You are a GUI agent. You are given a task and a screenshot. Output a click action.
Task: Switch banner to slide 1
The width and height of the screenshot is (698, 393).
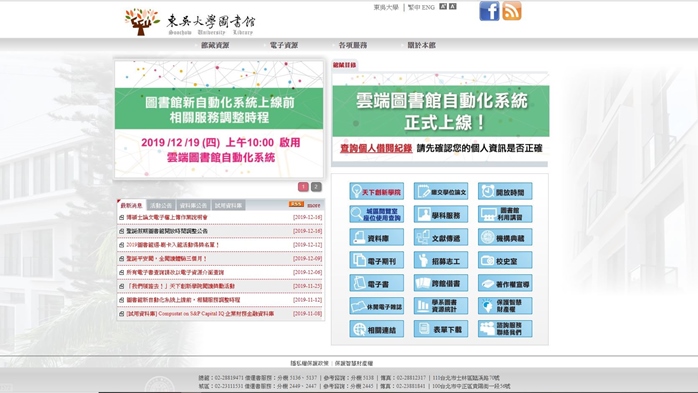point(303,187)
